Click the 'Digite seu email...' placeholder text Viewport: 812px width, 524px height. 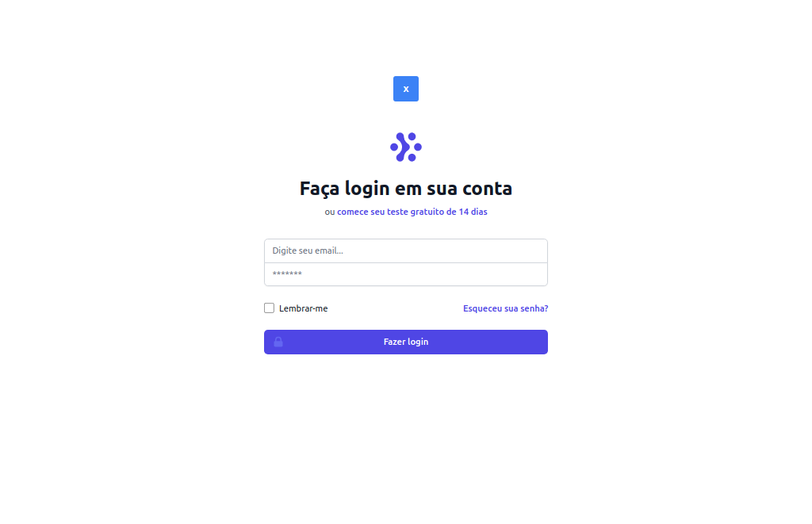(308, 251)
